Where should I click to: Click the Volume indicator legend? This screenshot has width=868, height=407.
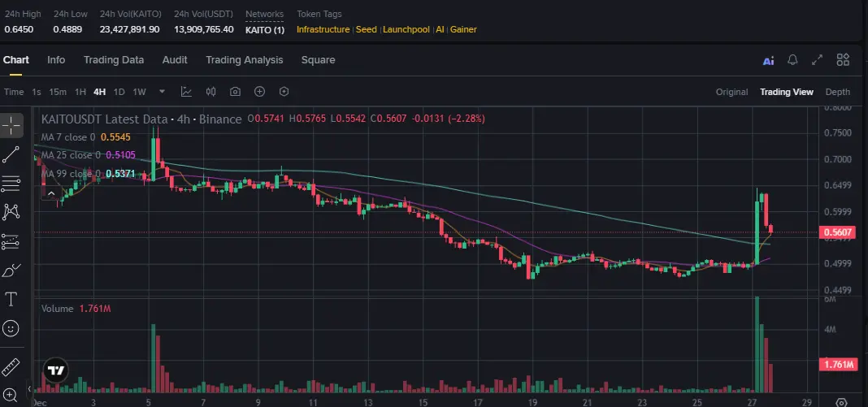tap(76, 309)
